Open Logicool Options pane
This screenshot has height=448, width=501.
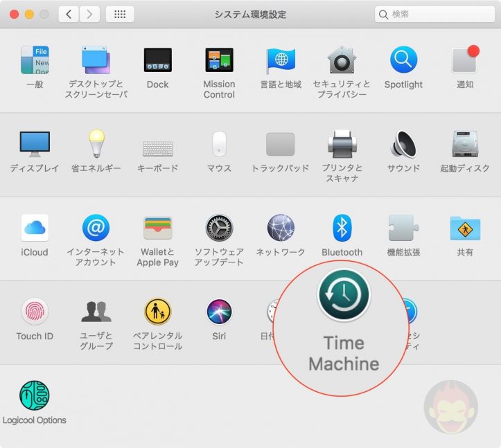click(35, 395)
